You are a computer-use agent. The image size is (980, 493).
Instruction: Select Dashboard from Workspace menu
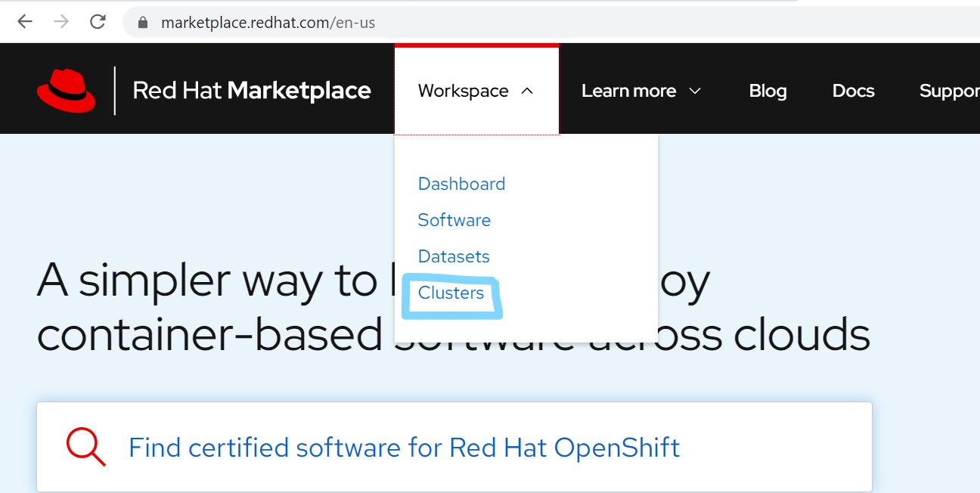point(461,184)
